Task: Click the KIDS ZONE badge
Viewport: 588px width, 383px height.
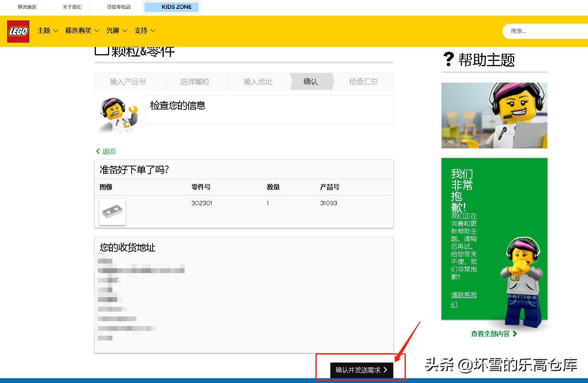Action: (171, 7)
